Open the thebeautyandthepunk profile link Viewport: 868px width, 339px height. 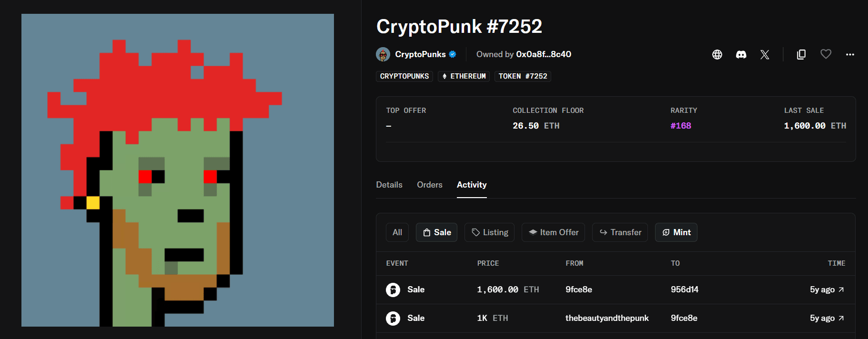607,318
